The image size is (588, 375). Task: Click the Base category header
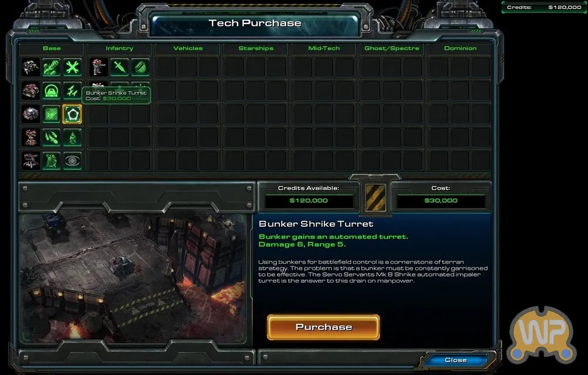(x=52, y=48)
